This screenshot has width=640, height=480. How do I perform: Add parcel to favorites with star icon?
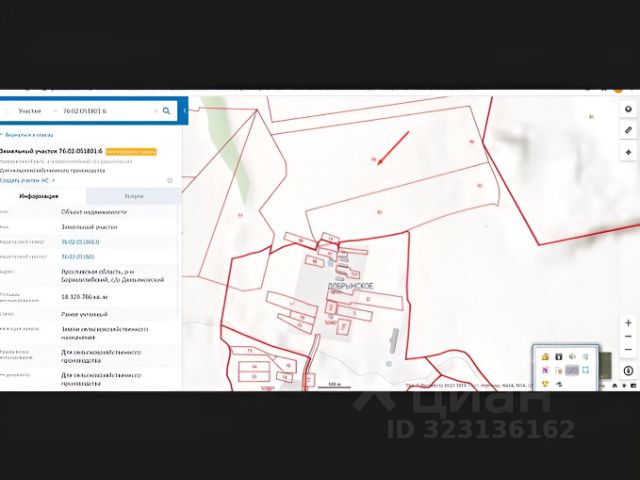(x=170, y=180)
